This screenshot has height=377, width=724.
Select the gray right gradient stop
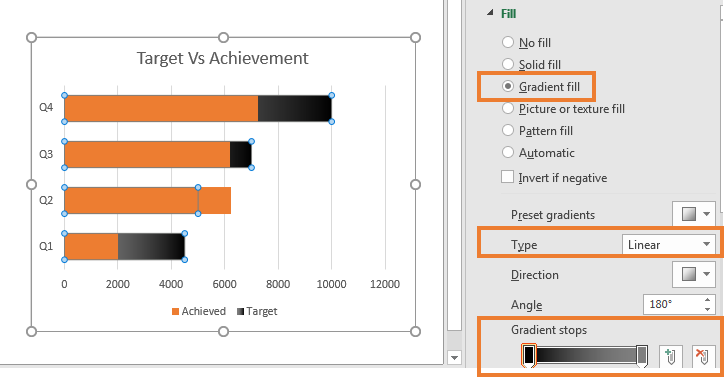(642, 356)
